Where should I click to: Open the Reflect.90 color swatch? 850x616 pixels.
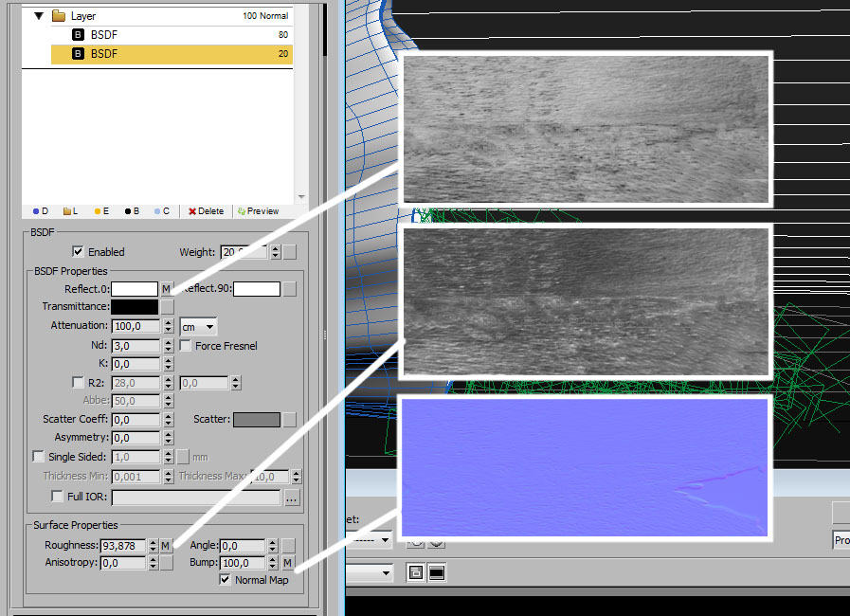click(x=257, y=289)
